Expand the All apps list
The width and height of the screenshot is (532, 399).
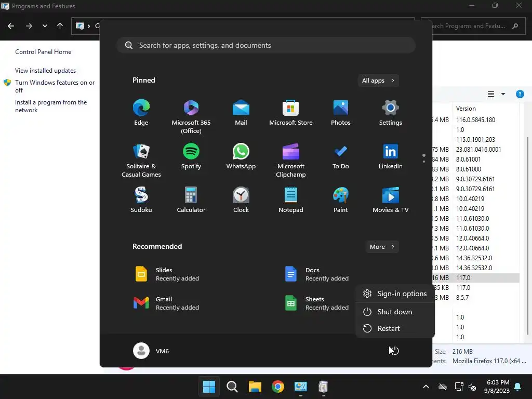[x=378, y=81]
